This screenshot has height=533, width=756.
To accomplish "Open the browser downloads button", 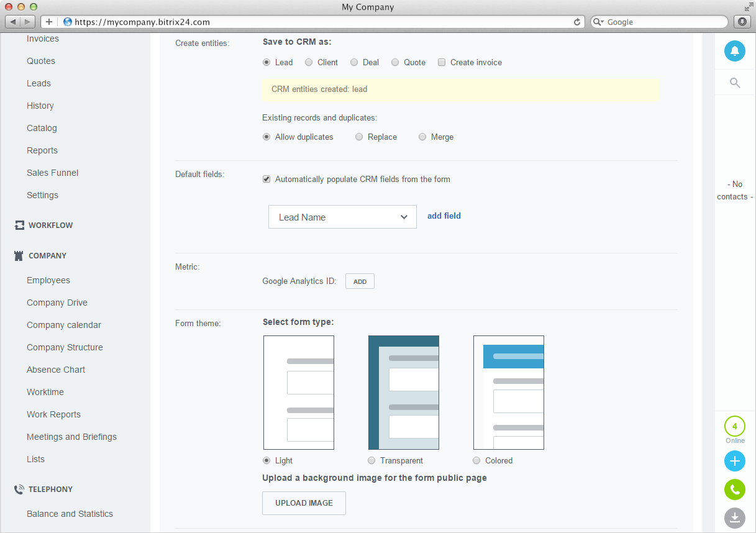I will point(742,22).
